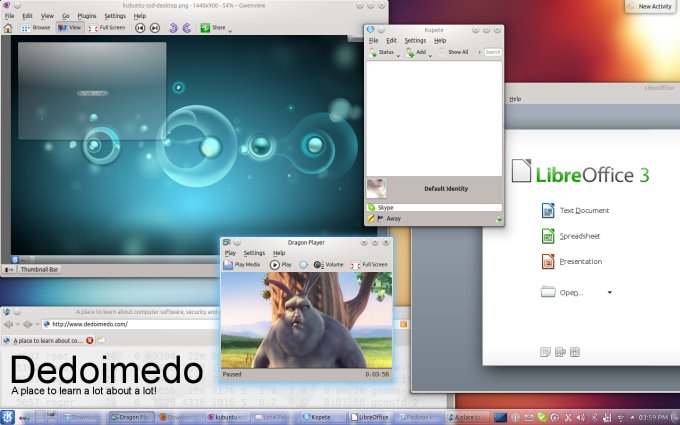Screen dimensions: 680x425
Task: Open the KDE Kickoff application launcher
Action: tap(8, 417)
